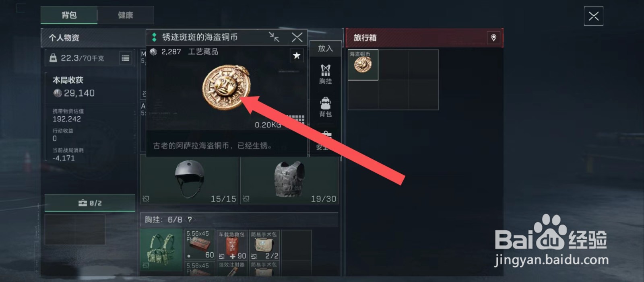This screenshot has height=282, width=644.
Task: Select the green chest rig item icon
Action: tap(161, 250)
